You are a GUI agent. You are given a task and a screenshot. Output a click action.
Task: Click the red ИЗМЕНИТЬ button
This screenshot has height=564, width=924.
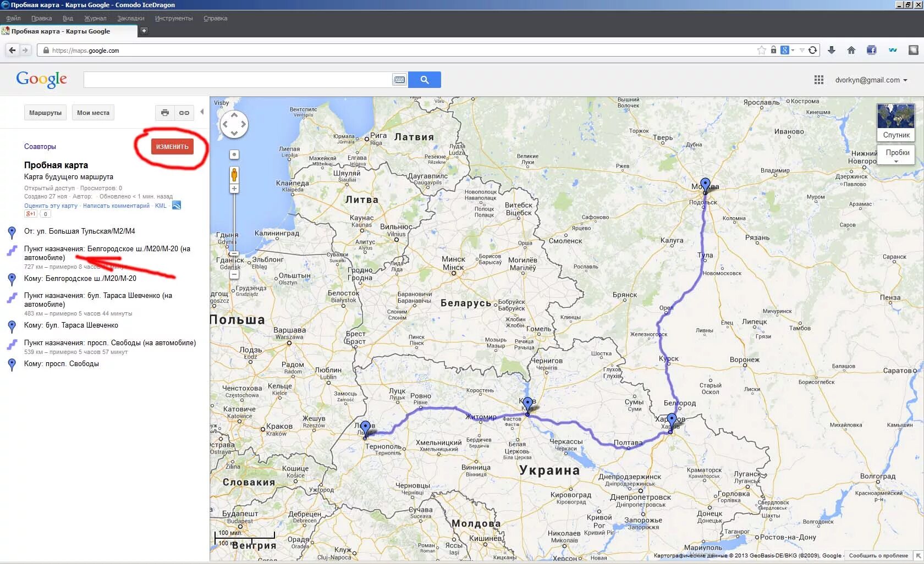coord(172,146)
